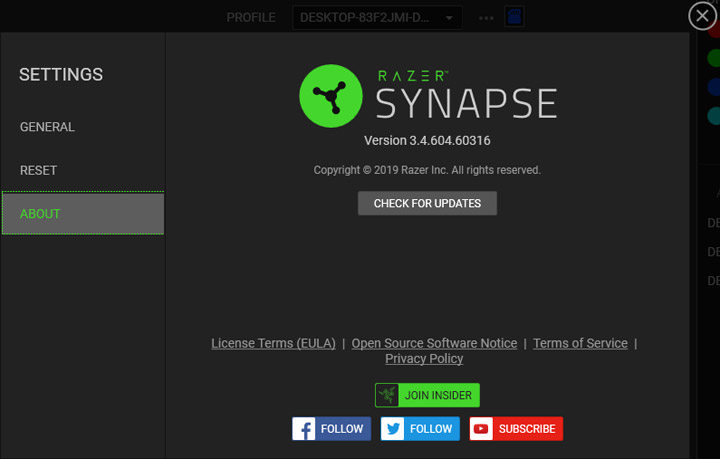Open Open Source Software Notice link
720x459 pixels.
pyautogui.click(x=434, y=343)
